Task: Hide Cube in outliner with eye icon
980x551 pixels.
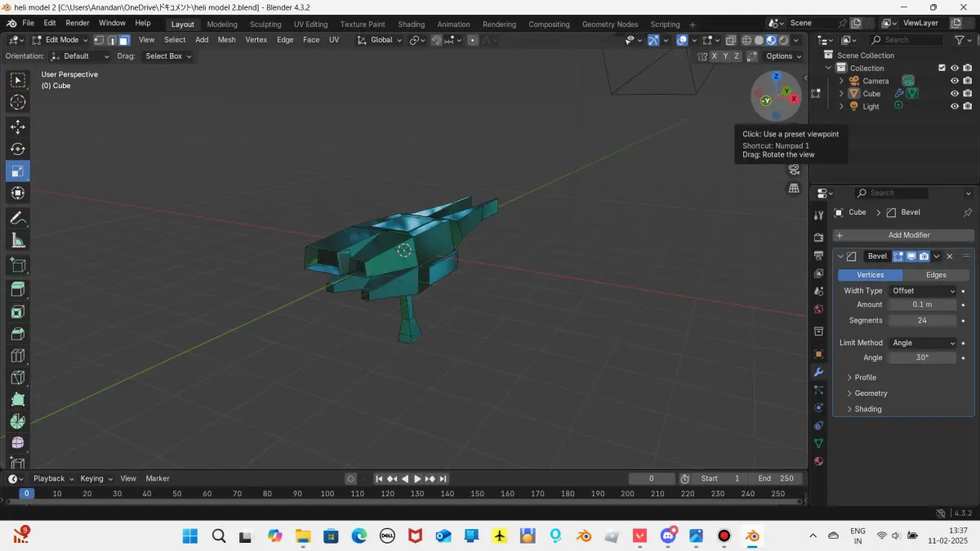Action: pos(954,94)
